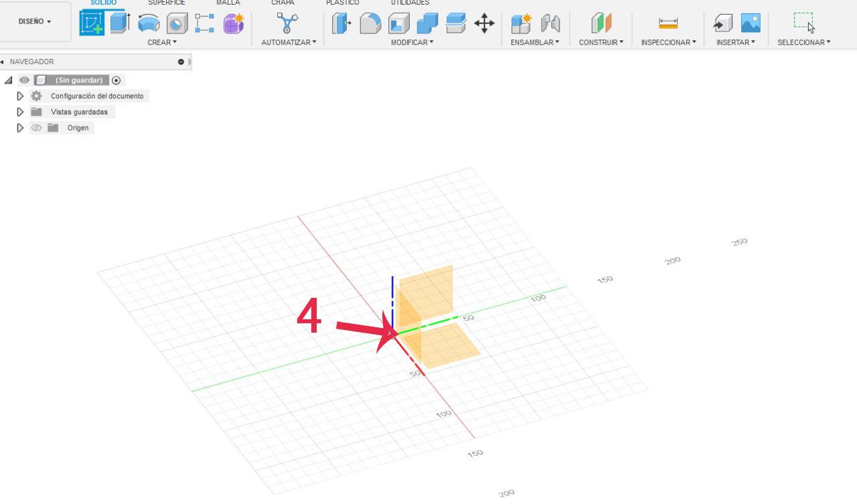Click the folder icon beside Vistas guardadas
Screen dimensions: 857x504
tap(36, 112)
